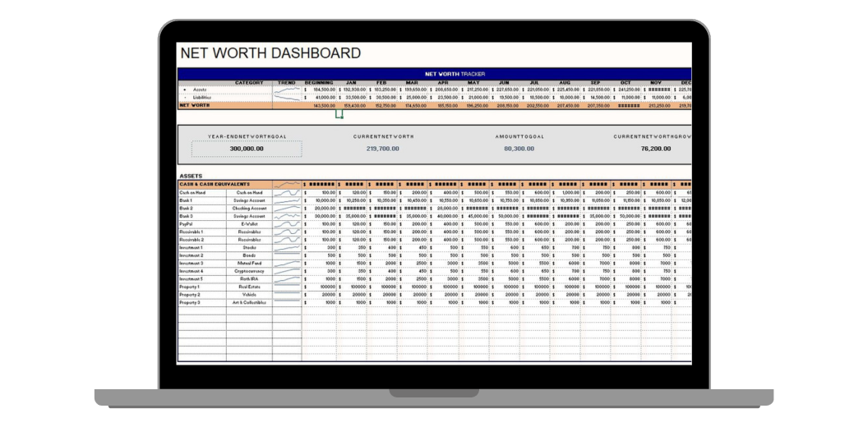The height and width of the screenshot is (427, 868).
Task: Select the Year-End Net Worth Goal field
Action: (247, 149)
